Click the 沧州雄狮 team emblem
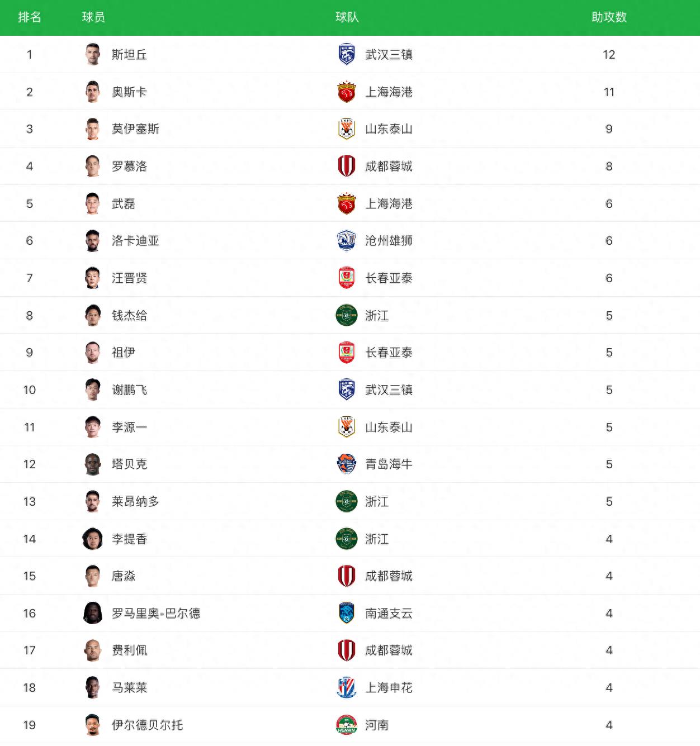The image size is (700, 746). [x=347, y=240]
